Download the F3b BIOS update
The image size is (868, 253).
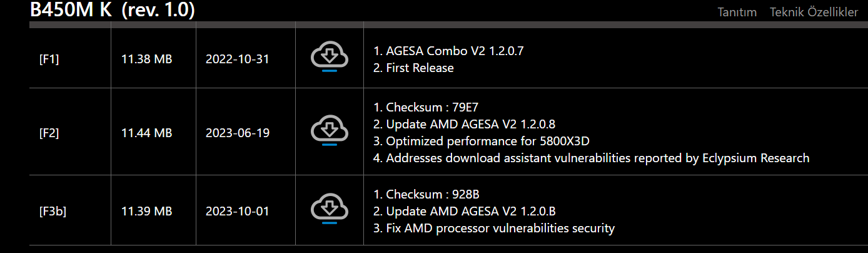[329, 208]
